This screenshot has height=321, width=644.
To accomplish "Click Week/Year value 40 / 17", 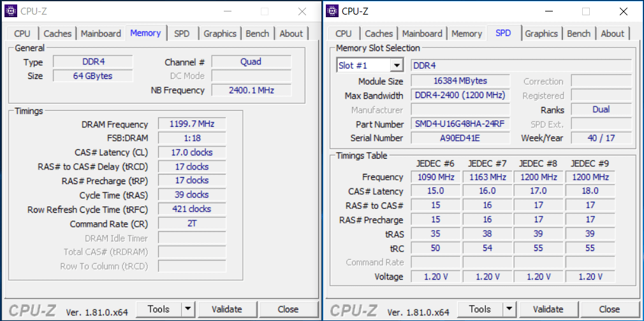I will pos(601,138).
